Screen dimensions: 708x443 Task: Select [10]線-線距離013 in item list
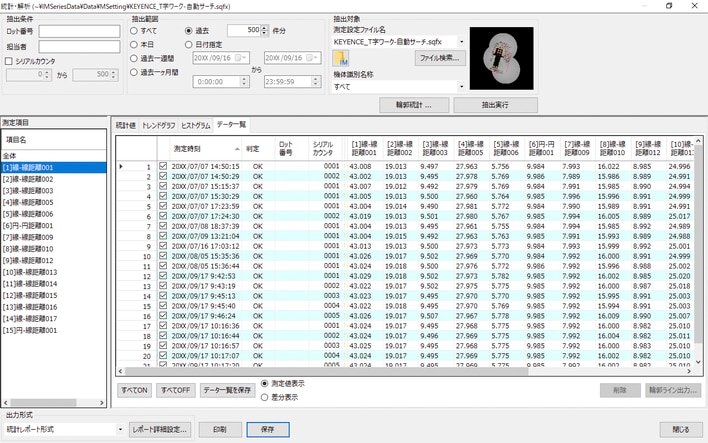click(x=54, y=272)
